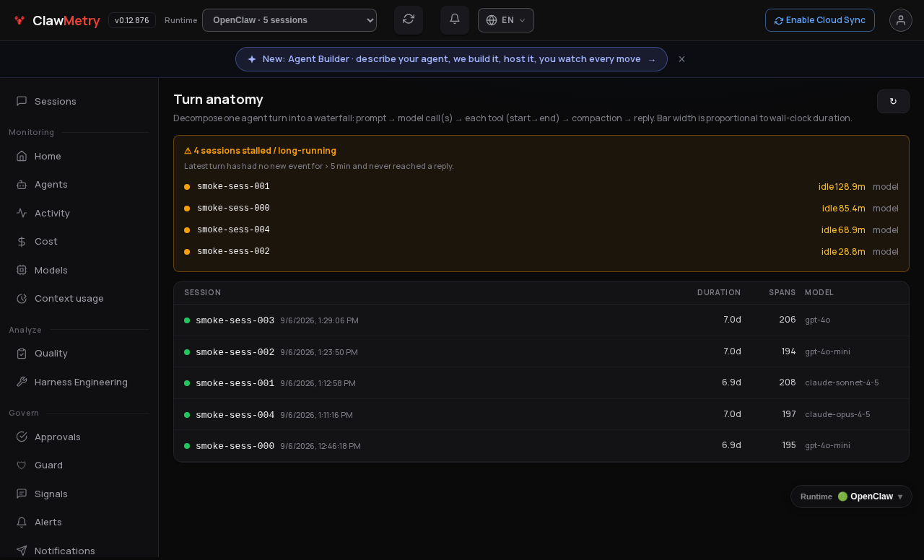This screenshot has width=924, height=560.
Task: Open the New Agent Builder banner link
Action: 451,59
